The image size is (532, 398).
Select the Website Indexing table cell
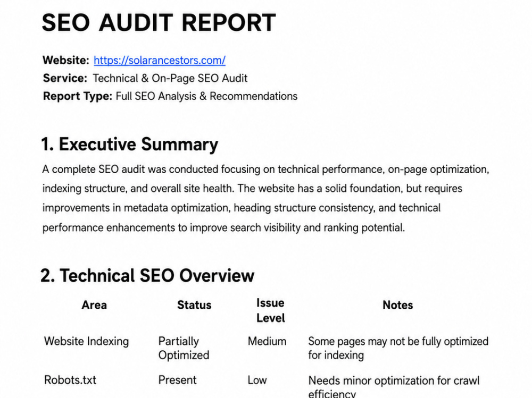pyautogui.click(x=87, y=341)
